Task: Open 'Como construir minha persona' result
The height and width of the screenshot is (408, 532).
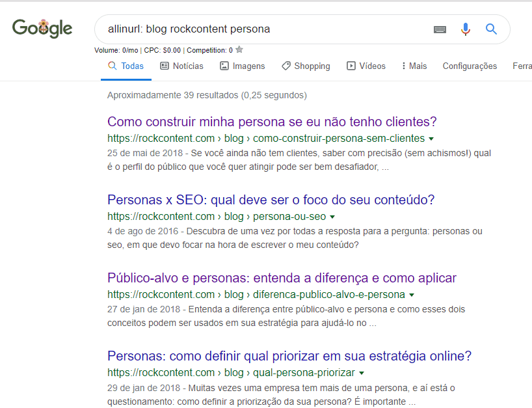Action: pyautogui.click(x=272, y=122)
